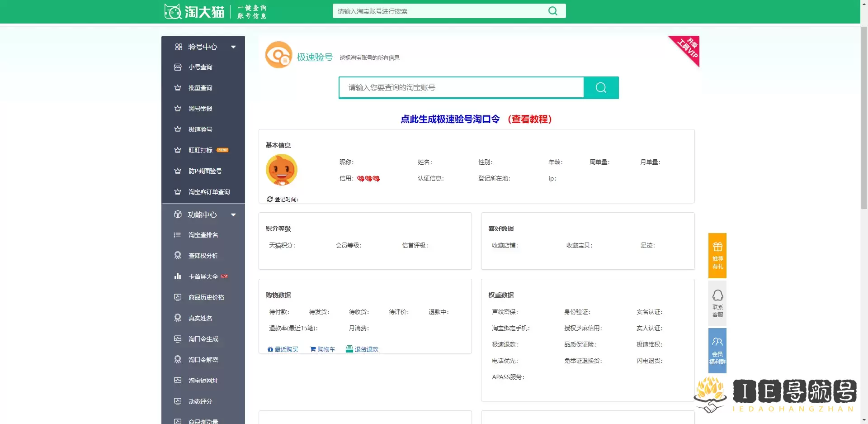
Task: Click the 会员福利群 floating button
Action: coord(717,351)
